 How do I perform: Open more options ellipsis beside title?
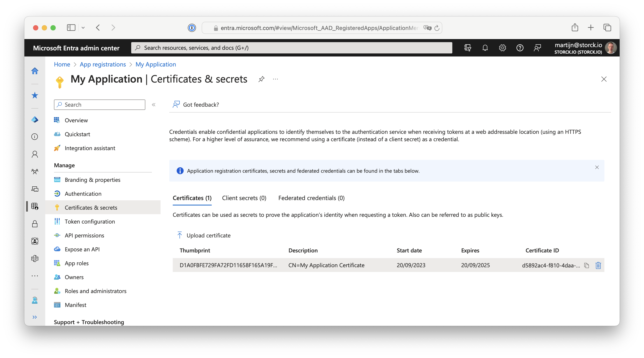pos(275,79)
